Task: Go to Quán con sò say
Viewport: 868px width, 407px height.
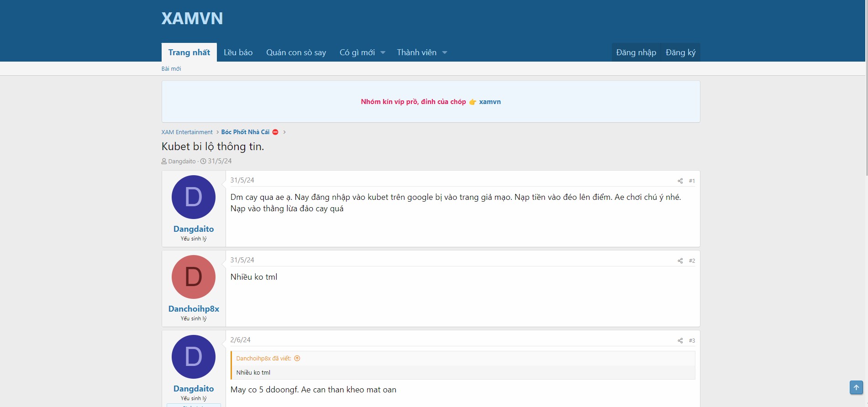Action: 296,52
